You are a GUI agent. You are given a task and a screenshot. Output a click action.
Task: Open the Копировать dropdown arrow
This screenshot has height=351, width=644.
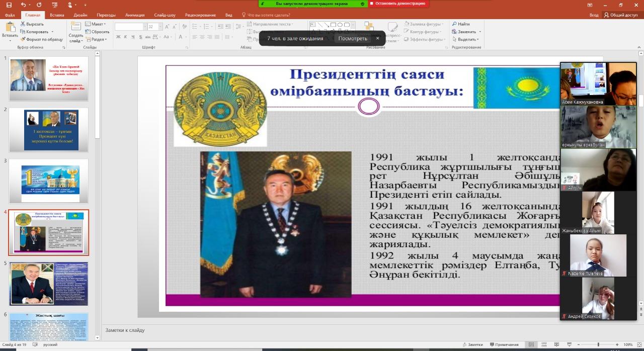point(52,32)
